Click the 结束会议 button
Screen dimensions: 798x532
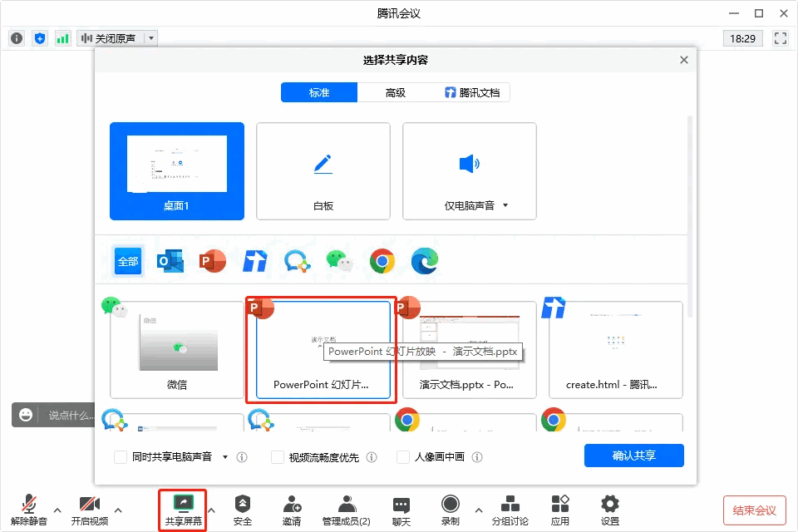point(754,510)
